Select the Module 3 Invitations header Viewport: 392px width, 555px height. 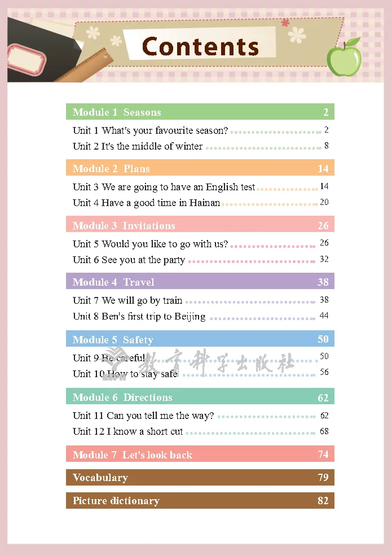200,225
